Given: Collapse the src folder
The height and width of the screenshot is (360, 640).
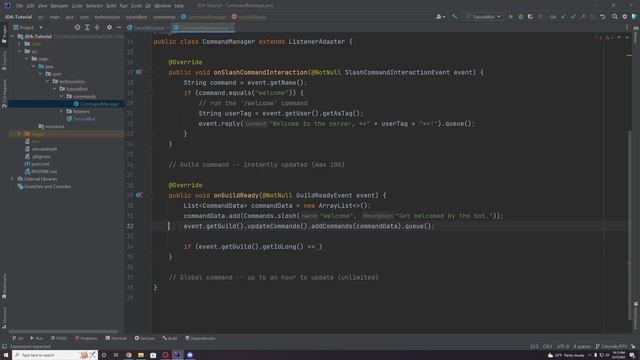Looking at the screenshot, I should click(20, 51).
